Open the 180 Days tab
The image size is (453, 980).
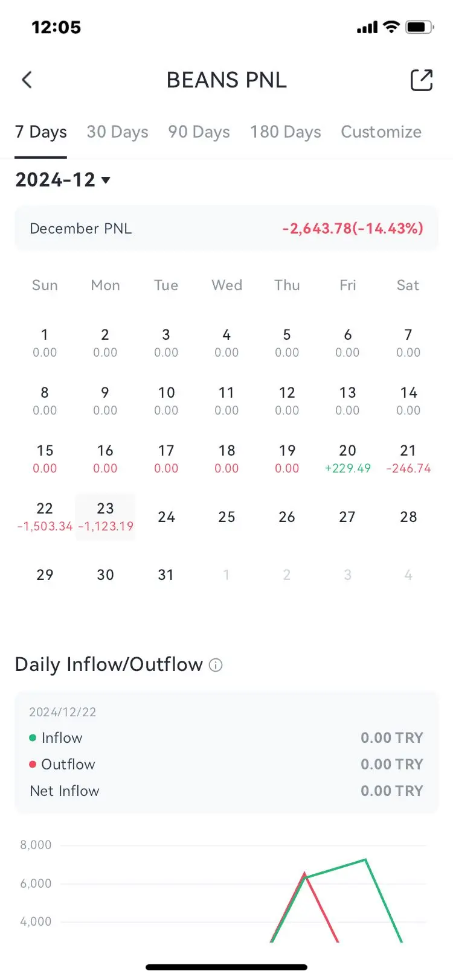pyautogui.click(x=286, y=132)
